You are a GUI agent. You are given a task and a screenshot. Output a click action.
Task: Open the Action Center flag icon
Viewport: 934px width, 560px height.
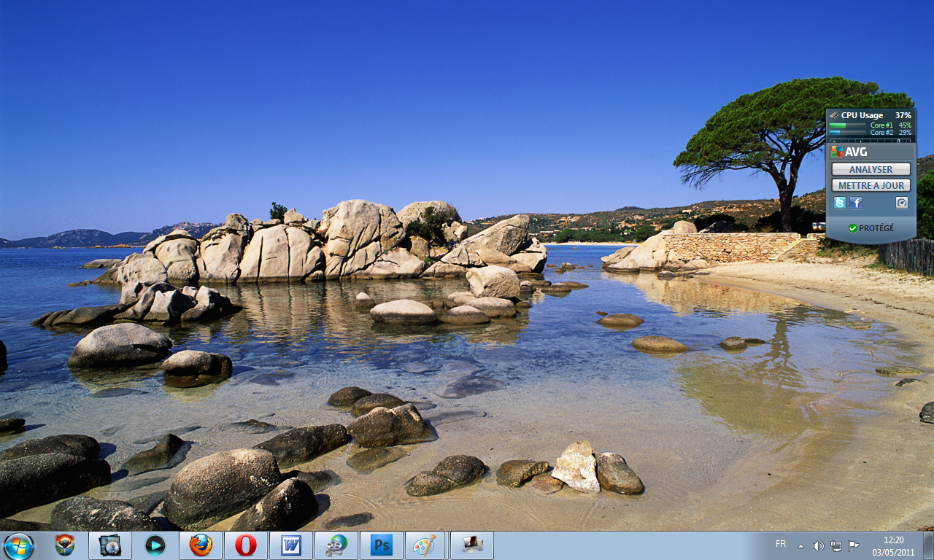(x=853, y=546)
